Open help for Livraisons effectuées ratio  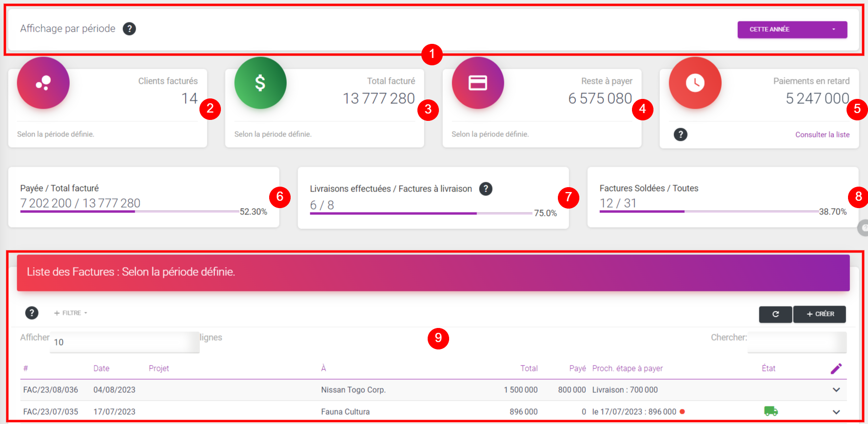pyautogui.click(x=486, y=189)
